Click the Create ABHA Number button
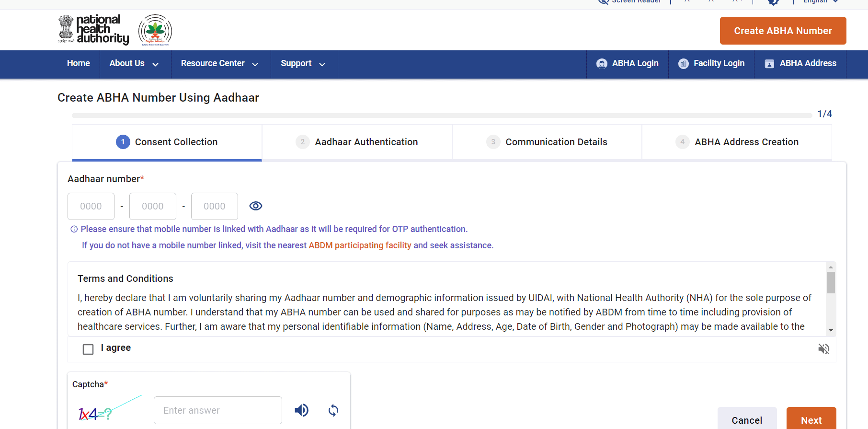This screenshot has height=429, width=868. tap(783, 31)
